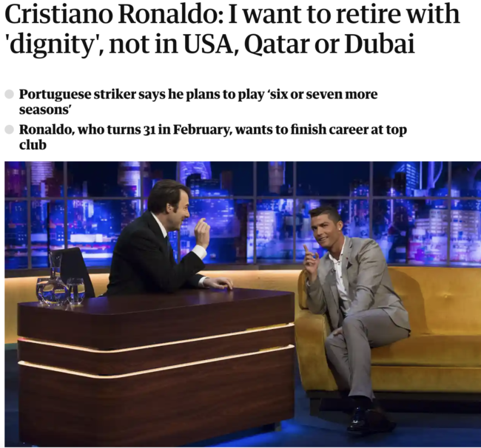Click the drinking glass next to the carafe
Screen dimensions: 481x448
point(75,291)
